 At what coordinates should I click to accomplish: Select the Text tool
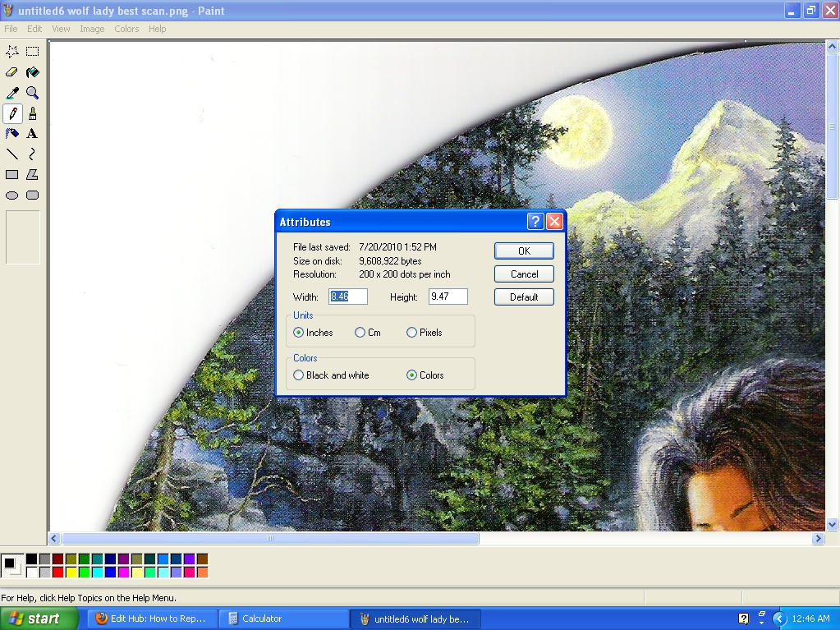(33, 134)
